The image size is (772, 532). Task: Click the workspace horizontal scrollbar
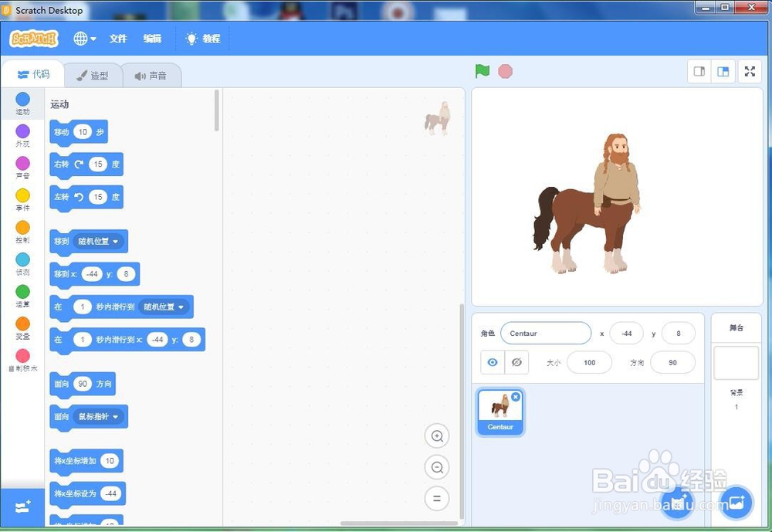[399, 524]
